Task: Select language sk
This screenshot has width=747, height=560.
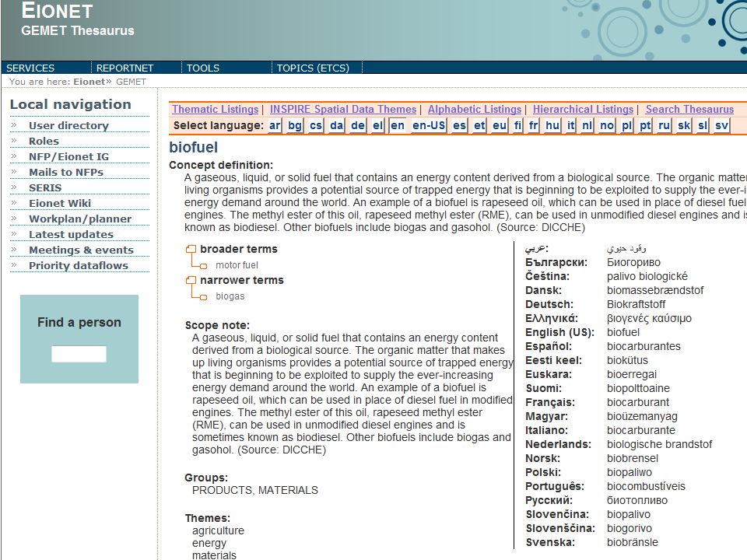Action: [684, 126]
